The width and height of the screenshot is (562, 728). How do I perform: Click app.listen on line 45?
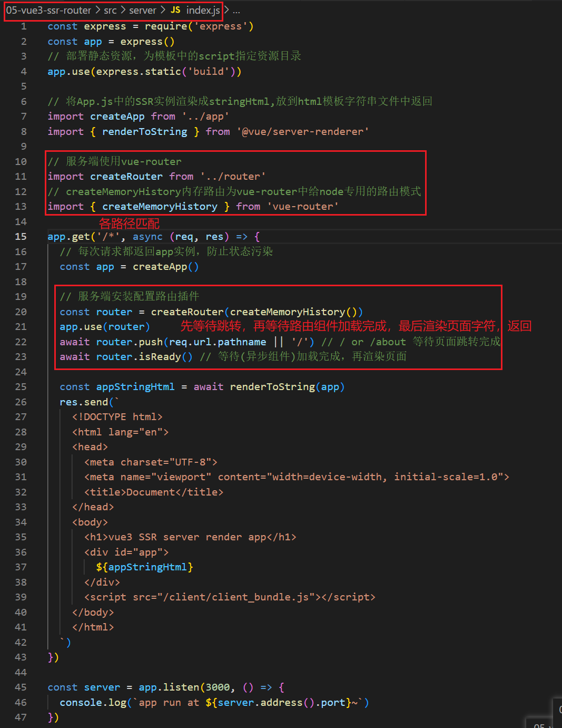pyautogui.click(x=169, y=687)
